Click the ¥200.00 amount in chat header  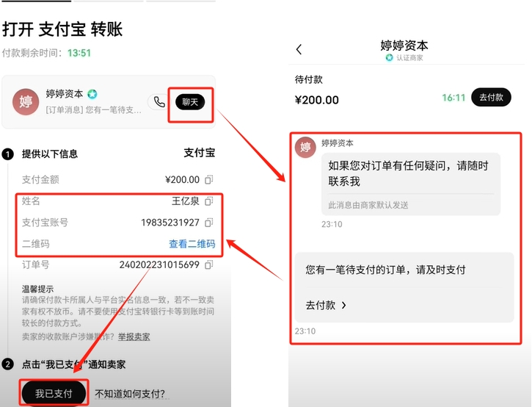[x=317, y=100]
